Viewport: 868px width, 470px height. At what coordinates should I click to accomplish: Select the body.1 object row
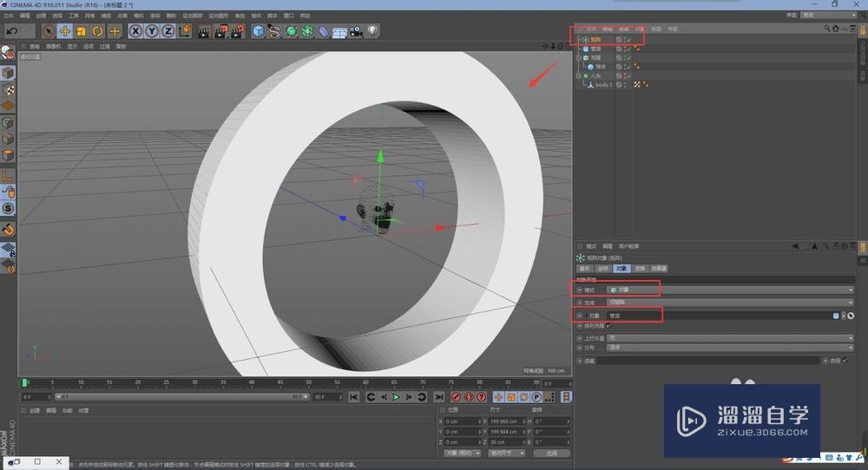(603, 85)
